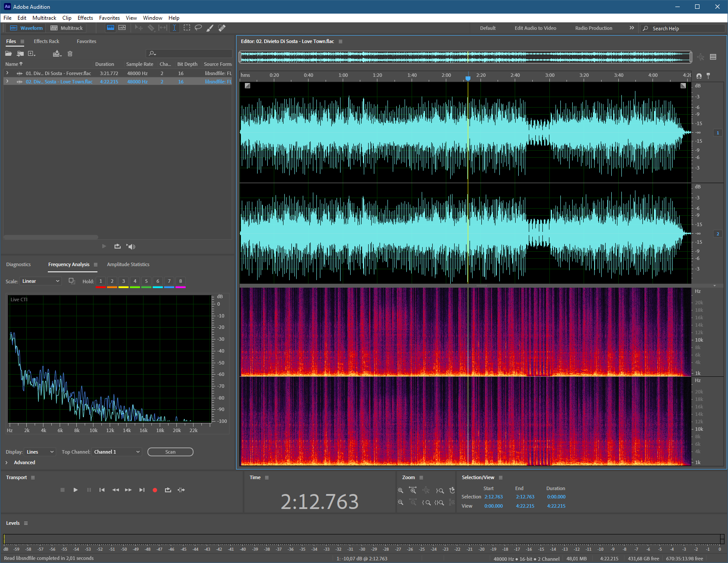Viewport: 728px width, 563px height.
Task: Expand the 01. Forever.flac file row
Action: point(7,73)
